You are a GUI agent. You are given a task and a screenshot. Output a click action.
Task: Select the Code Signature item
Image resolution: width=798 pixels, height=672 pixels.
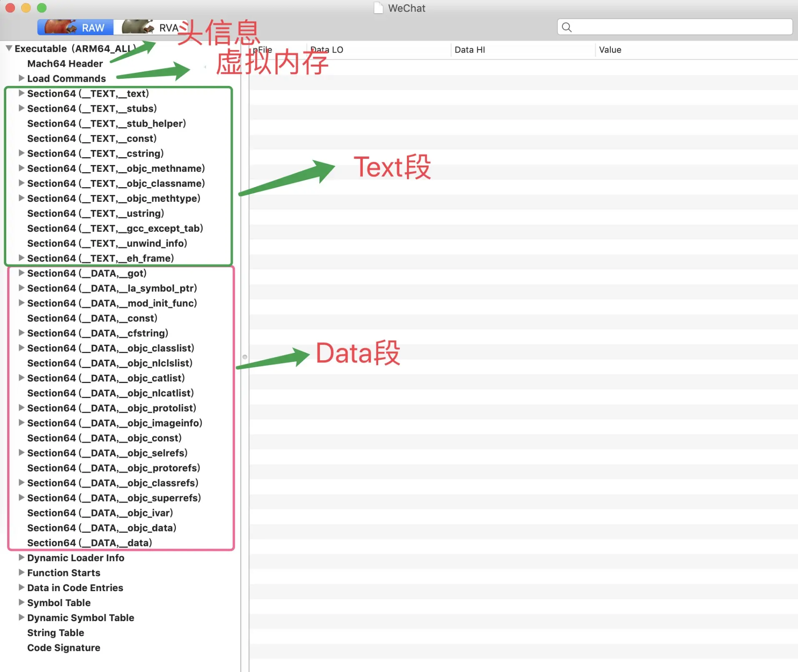64,648
